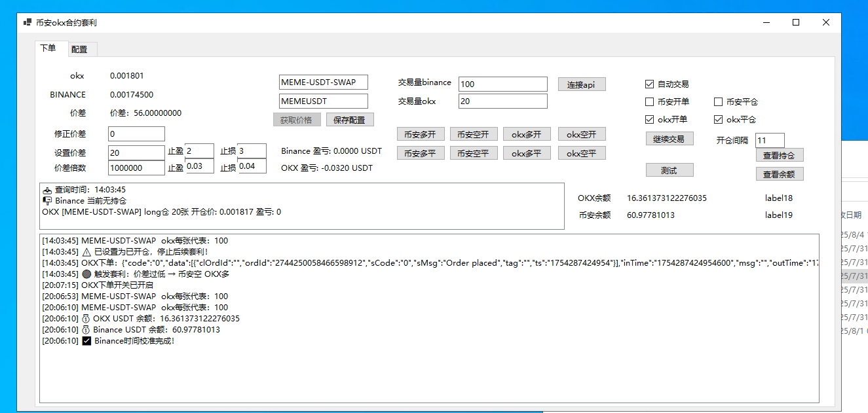
Task: Click the 止损 field showing 0.04
Action: [252, 166]
